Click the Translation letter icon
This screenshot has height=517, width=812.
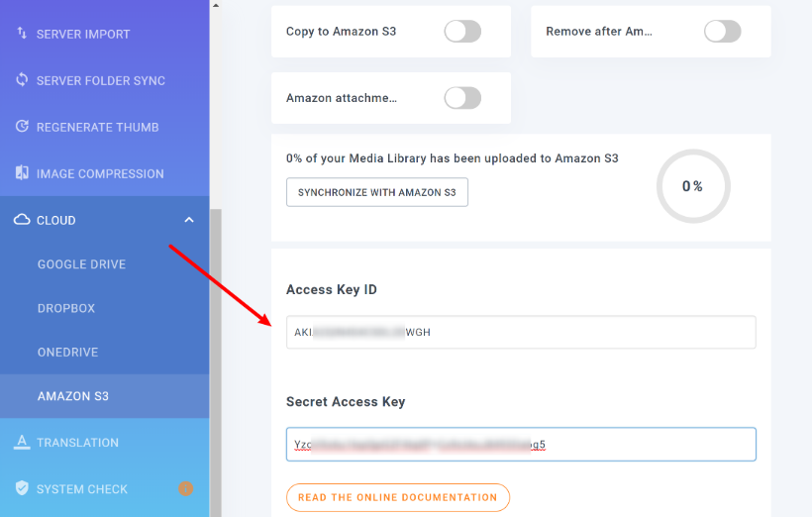point(22,442)
